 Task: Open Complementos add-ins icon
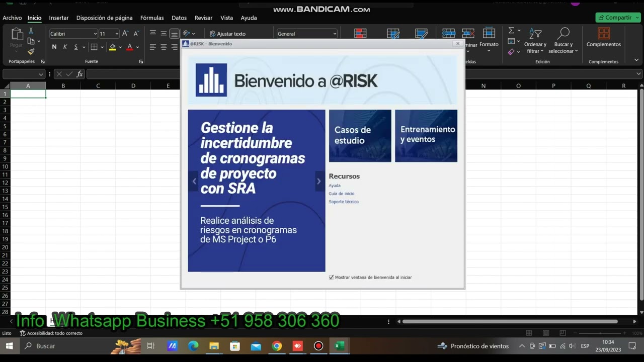[604, 34]
